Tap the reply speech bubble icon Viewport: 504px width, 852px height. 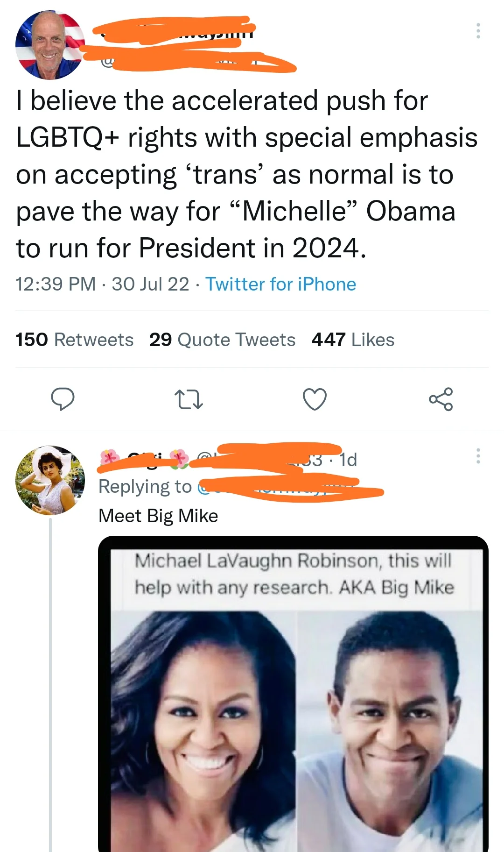63,399
